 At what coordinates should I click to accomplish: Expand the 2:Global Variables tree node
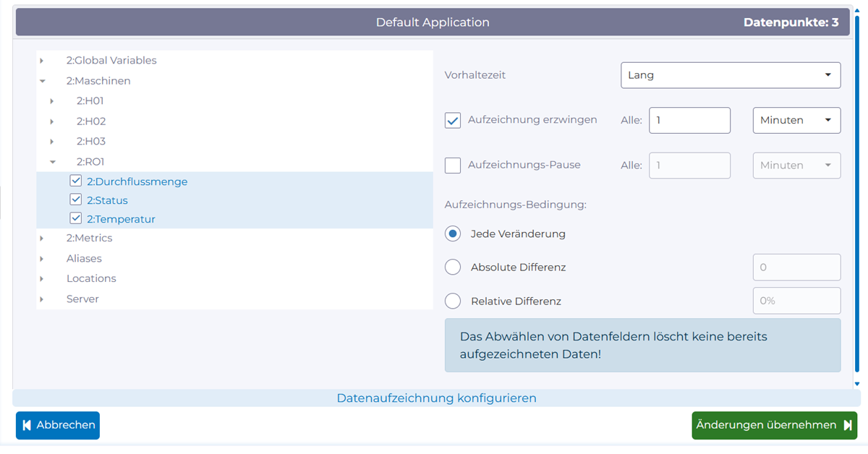(42, 61)
